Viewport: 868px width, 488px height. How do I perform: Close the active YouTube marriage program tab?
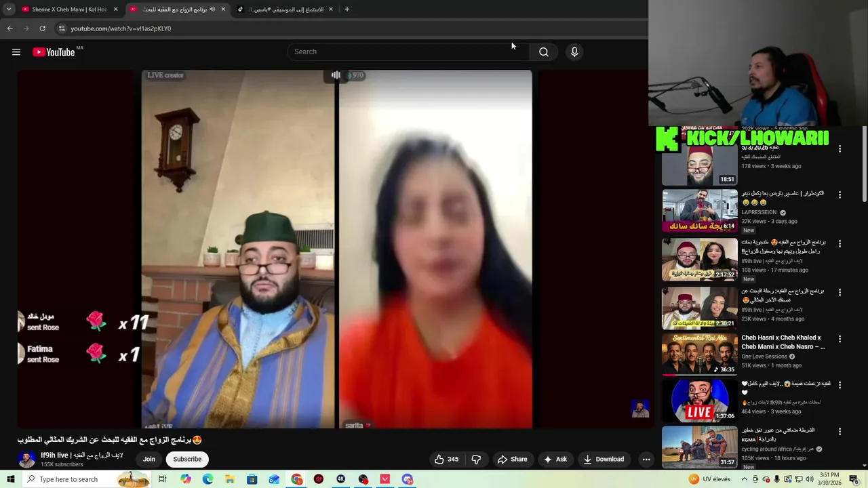(223, 9)
